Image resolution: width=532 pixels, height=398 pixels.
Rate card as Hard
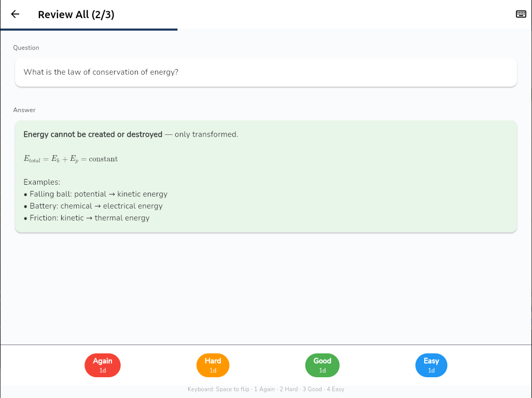coord(213,365)
